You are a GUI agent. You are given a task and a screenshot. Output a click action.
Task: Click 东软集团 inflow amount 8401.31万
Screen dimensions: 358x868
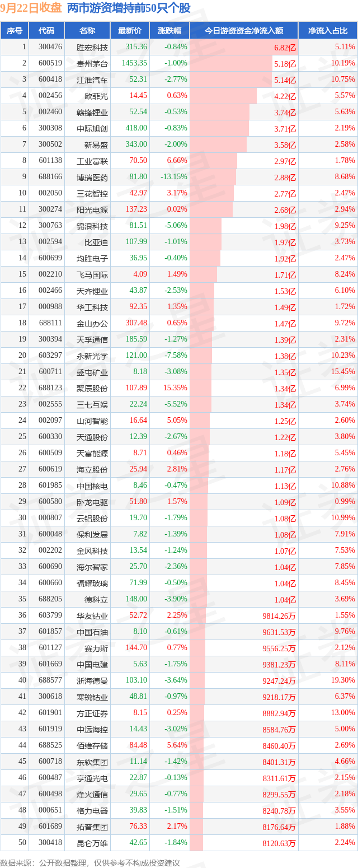click(x=278, y=762)
